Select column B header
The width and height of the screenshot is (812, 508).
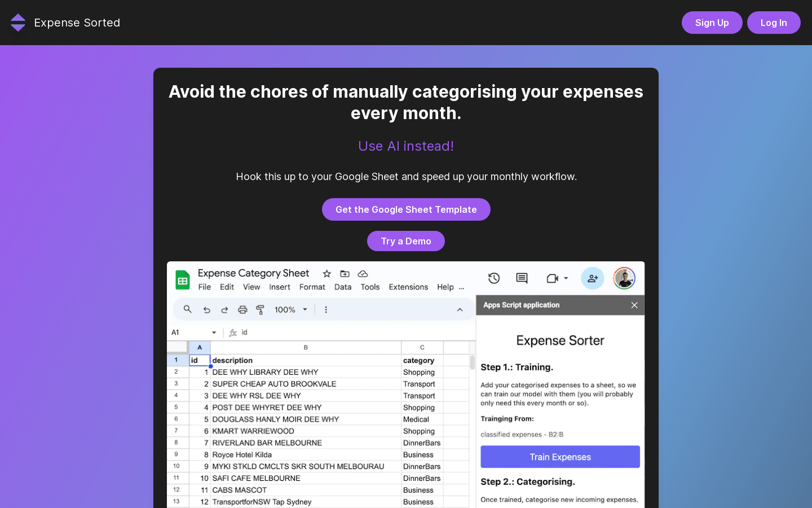tap(306, 348)
